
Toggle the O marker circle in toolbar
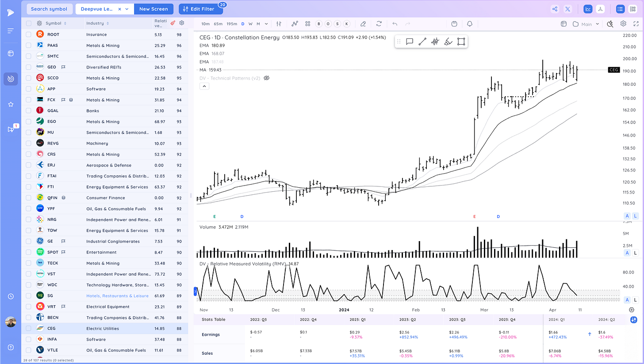click(x=328, y=24)
